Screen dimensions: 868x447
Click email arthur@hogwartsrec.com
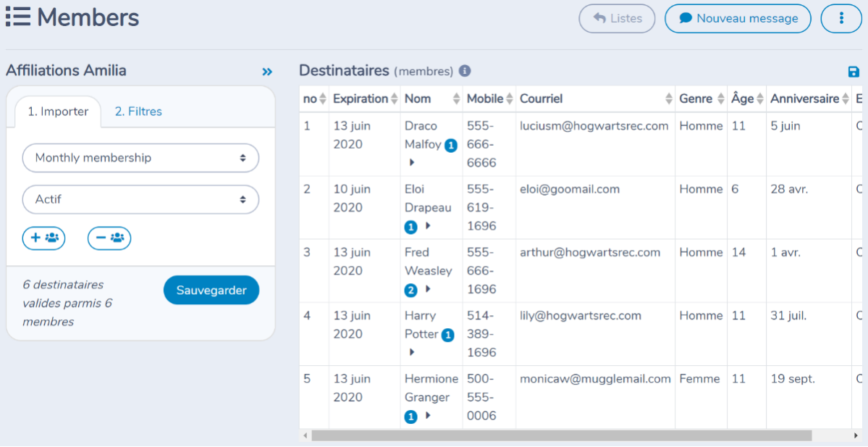590,253
